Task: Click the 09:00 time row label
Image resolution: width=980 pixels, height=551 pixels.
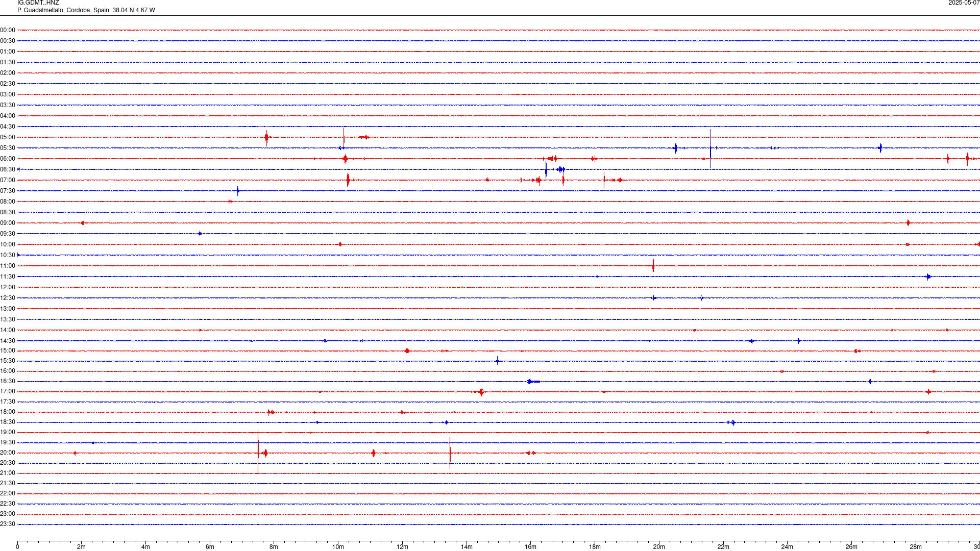Action: [x=8, y=223]
